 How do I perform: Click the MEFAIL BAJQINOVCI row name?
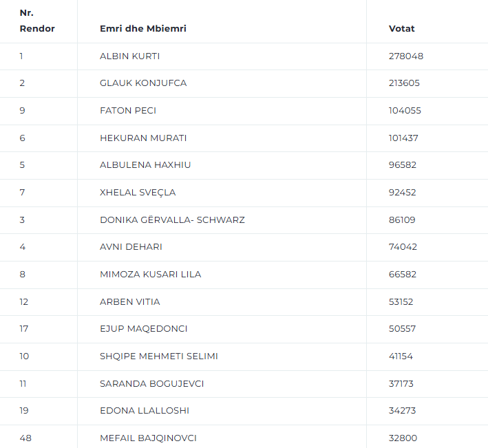coord(148,438)
